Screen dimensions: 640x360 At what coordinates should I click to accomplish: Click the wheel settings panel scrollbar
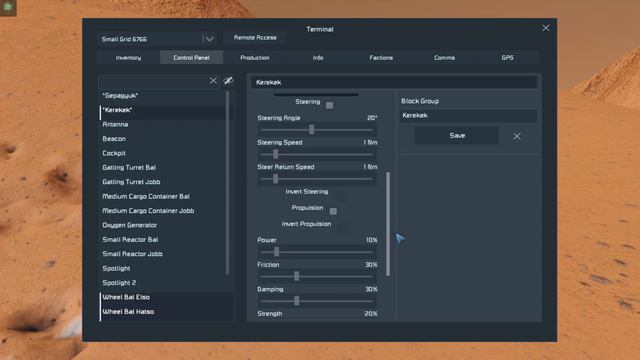(388, 224)
